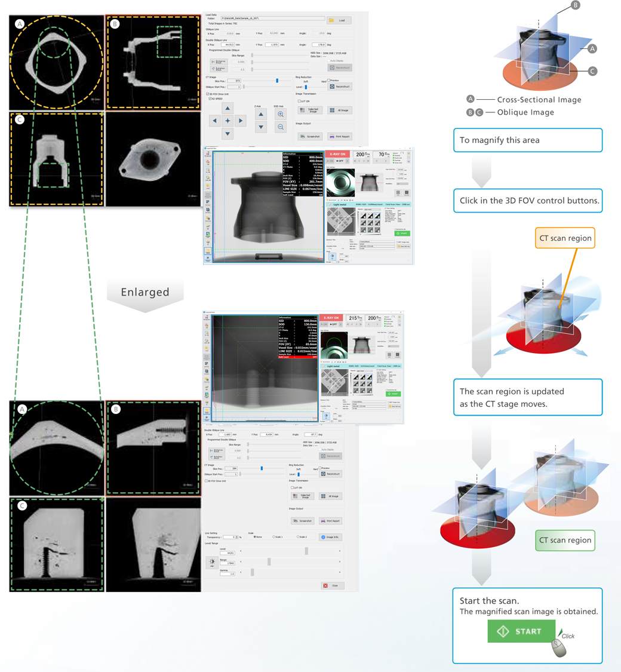
Task: Click enlarged oblique view B showing horizontal screw
Action: point(153,448)
